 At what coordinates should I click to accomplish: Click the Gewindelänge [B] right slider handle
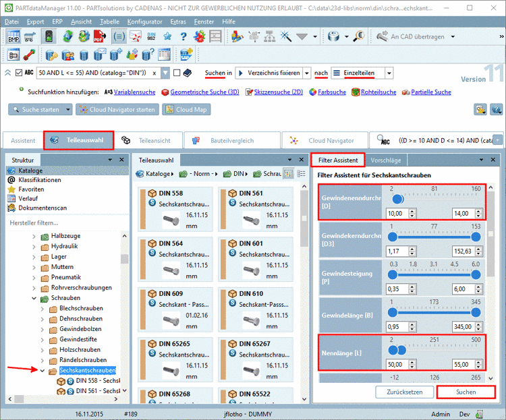[x=476, y=312]
